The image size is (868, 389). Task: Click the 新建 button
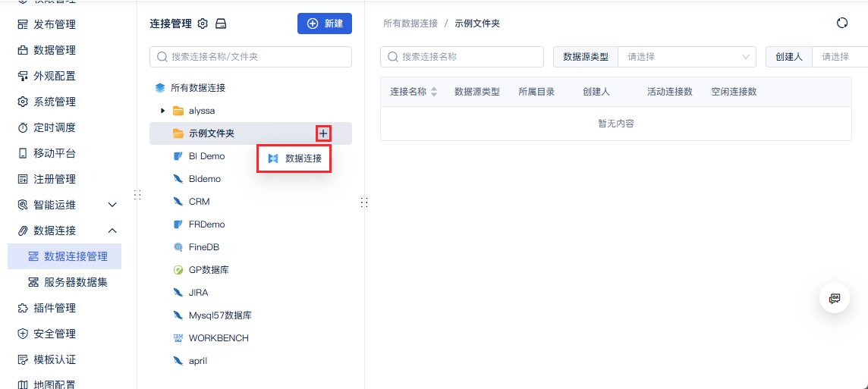pos(325,24)
